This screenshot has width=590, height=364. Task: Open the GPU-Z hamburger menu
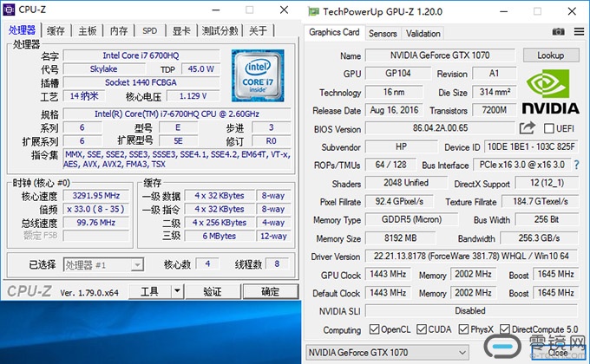[x=579, y=32]
